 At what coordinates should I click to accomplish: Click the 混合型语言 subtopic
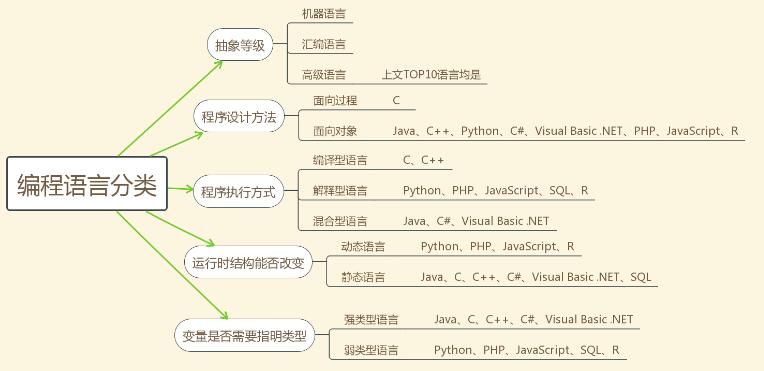pyautogui.click(x=340, y=221)
